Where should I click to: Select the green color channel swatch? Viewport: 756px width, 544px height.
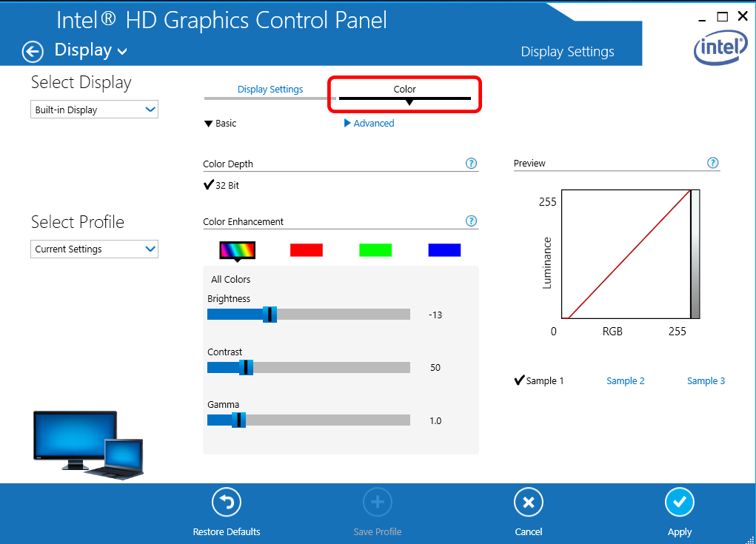click(x=375, y=250)
